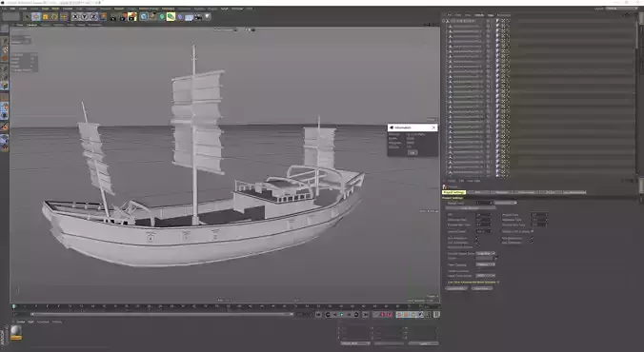Toggle Render LOD in Editor checkbox
Viewport: 644px width, 352px height.
click(533, 231)
